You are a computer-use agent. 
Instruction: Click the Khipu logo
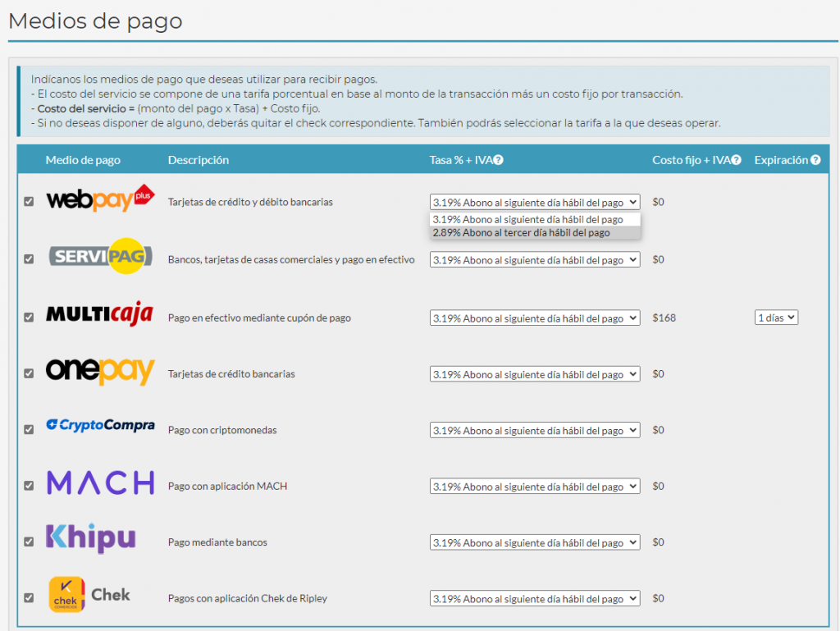coord(90,537)
